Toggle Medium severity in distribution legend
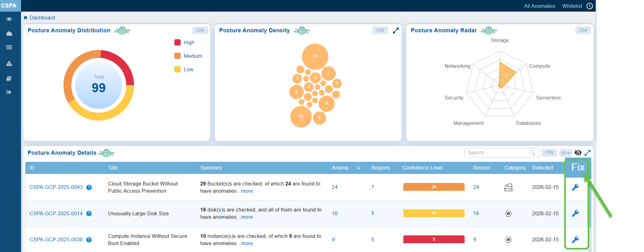 point(193,56)
